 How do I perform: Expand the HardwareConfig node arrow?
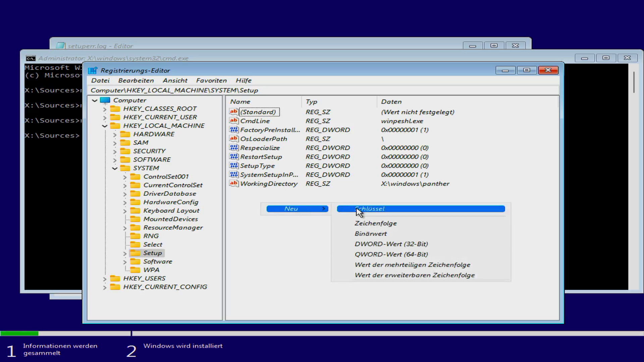tap(125, 202)
